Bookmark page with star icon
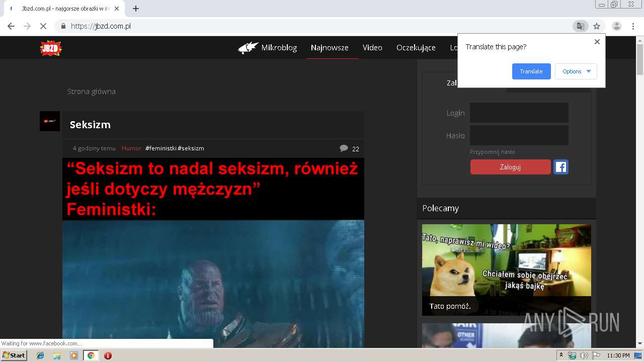The width and height of the screenshot is (644, 362). pos(597,26)
